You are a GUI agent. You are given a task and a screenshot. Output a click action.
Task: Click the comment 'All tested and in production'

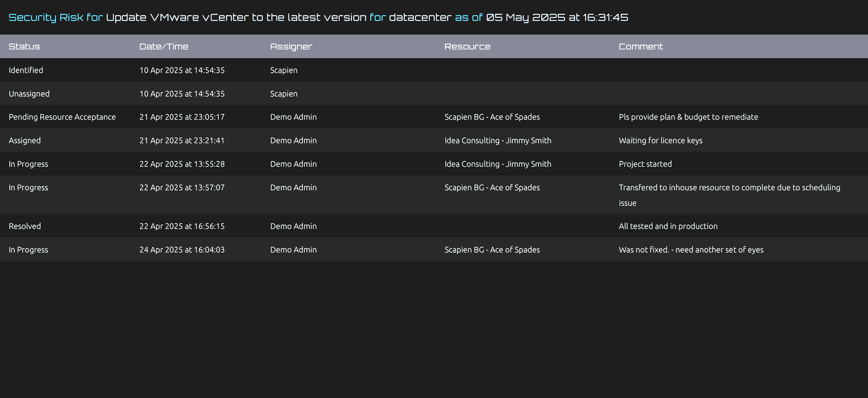[x=668, y=226]
